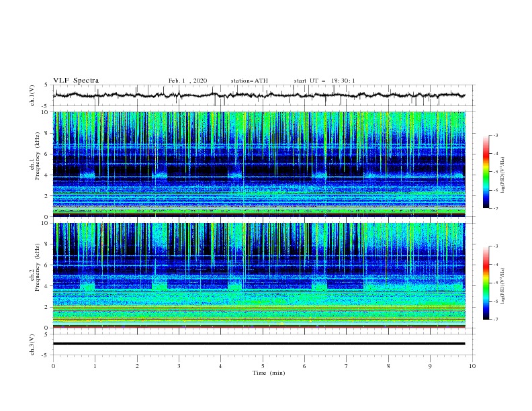Click the ch.1 voltage waveform trace

[259, 95]
